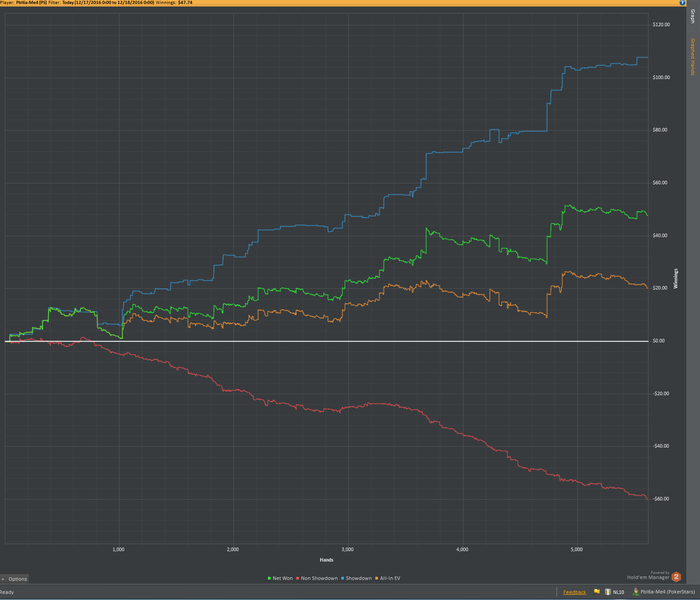The image size is (700, 600).
Task: Click the -$60.00 axis label
Action: click(661, 499)
